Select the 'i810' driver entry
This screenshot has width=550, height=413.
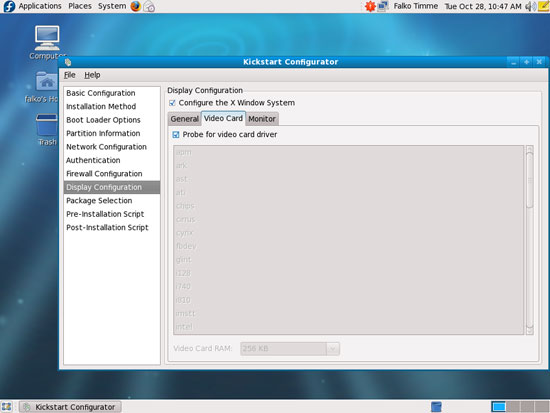(x=348, y=300)
